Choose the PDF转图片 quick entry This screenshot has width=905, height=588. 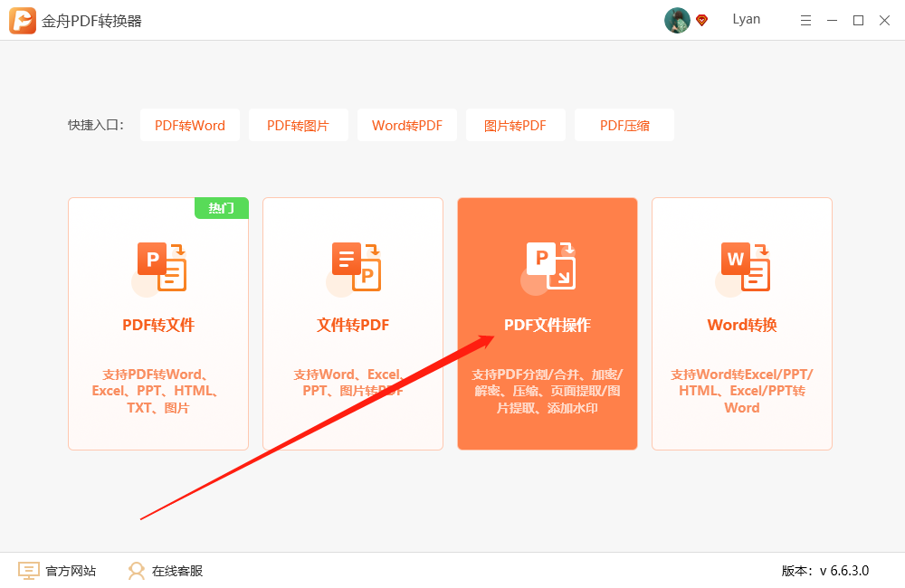(x=298, y=125)
